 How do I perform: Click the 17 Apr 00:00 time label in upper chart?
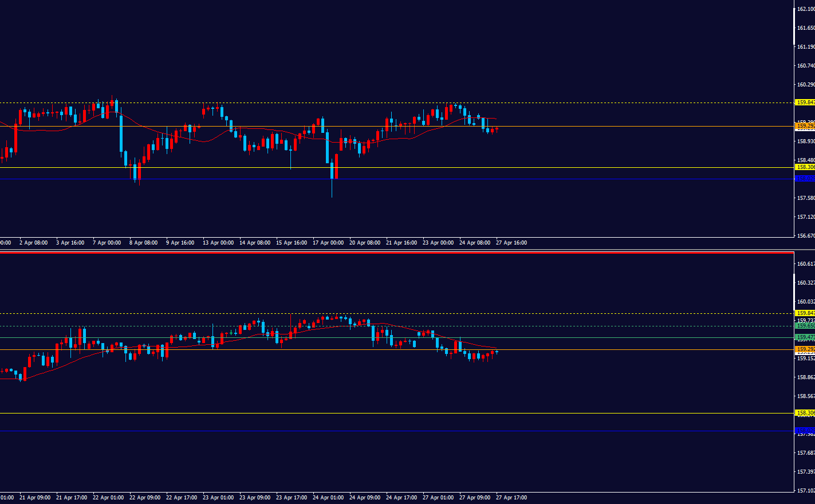(x=328, y=243)
